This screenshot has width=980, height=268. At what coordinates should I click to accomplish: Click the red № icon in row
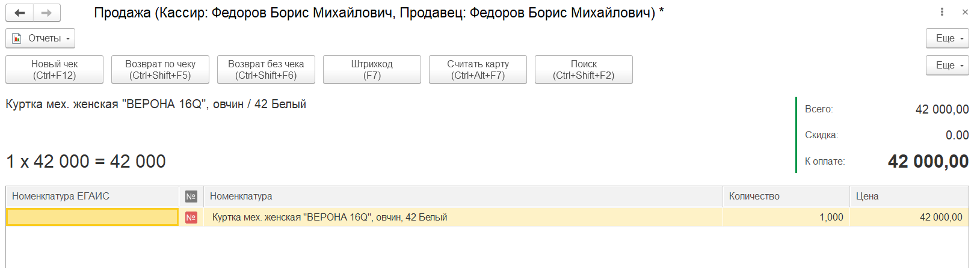pos(191,218)
